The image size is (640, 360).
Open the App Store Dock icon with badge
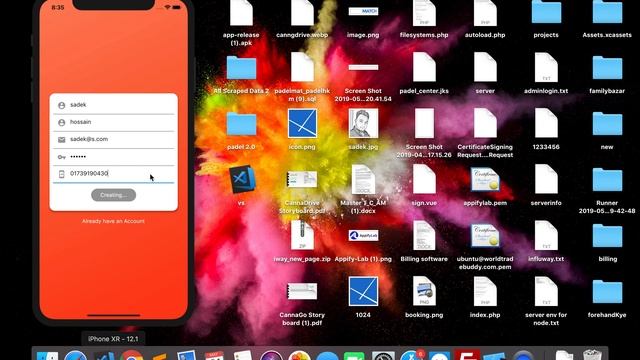tap(411, 356)
